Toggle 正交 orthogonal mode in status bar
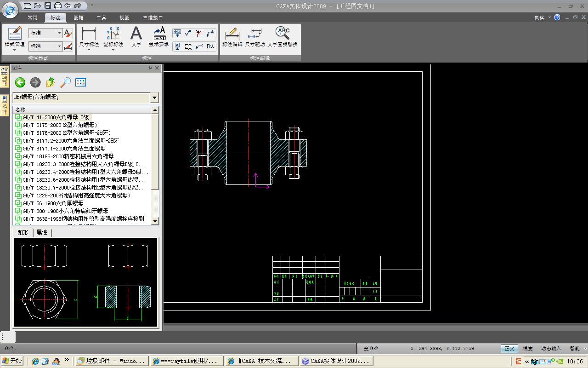This screenshot has height=368, width=588. 509,349
